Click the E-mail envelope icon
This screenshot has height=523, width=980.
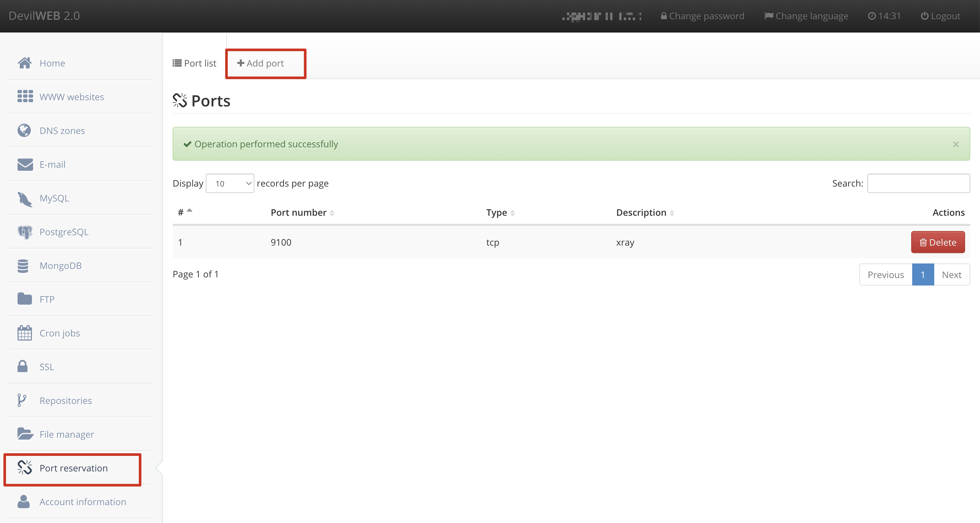coord(25,164)
